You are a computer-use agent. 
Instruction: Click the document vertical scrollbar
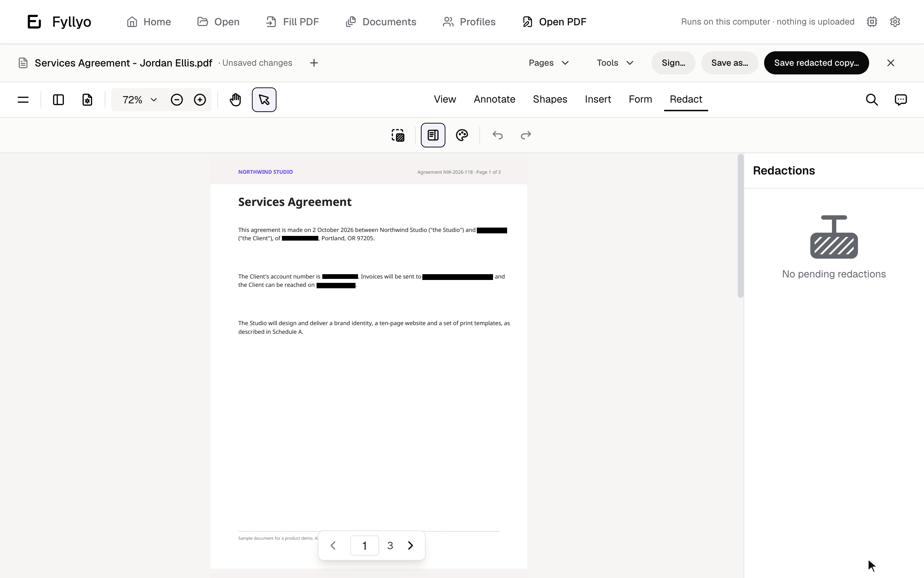click(x=740, y=225)
